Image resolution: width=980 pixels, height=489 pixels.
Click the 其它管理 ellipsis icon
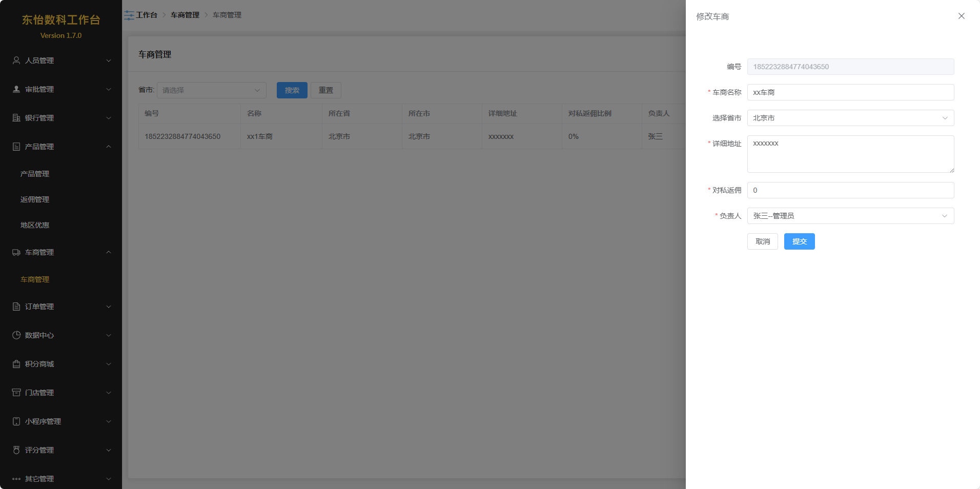pyautogui.click(x=16, y=479)
